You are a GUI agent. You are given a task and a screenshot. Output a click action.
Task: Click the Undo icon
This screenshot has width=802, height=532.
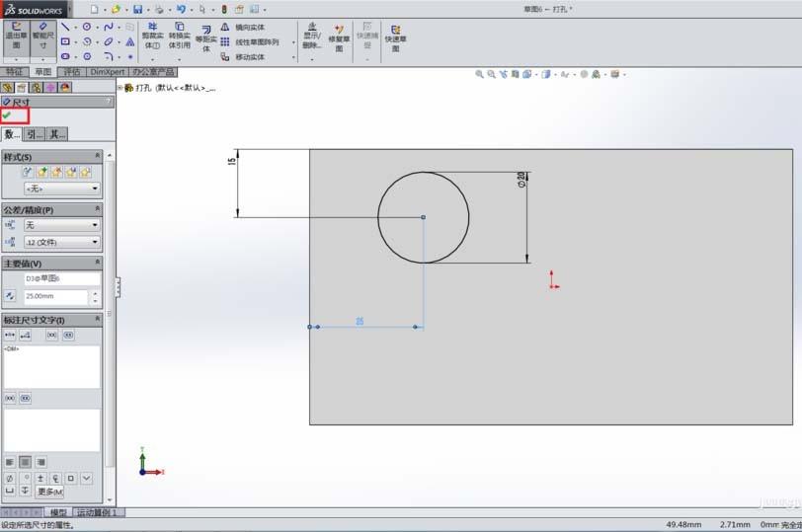coord(181,9)
